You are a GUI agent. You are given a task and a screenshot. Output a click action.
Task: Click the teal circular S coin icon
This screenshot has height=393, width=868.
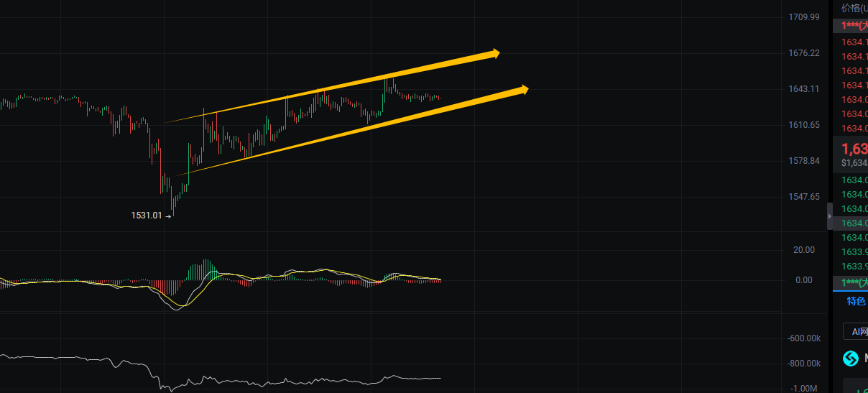851,359
